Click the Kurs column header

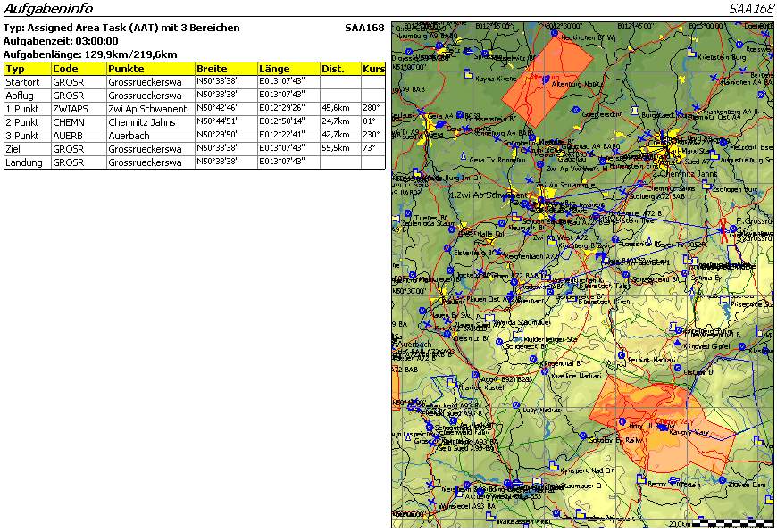[x=373, y=69]
